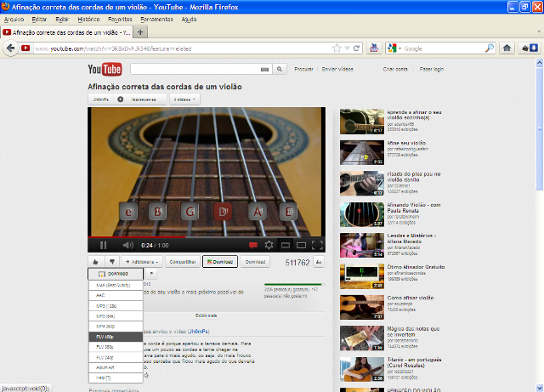
Task: Switch the player to large size
Action: point(301,246)
